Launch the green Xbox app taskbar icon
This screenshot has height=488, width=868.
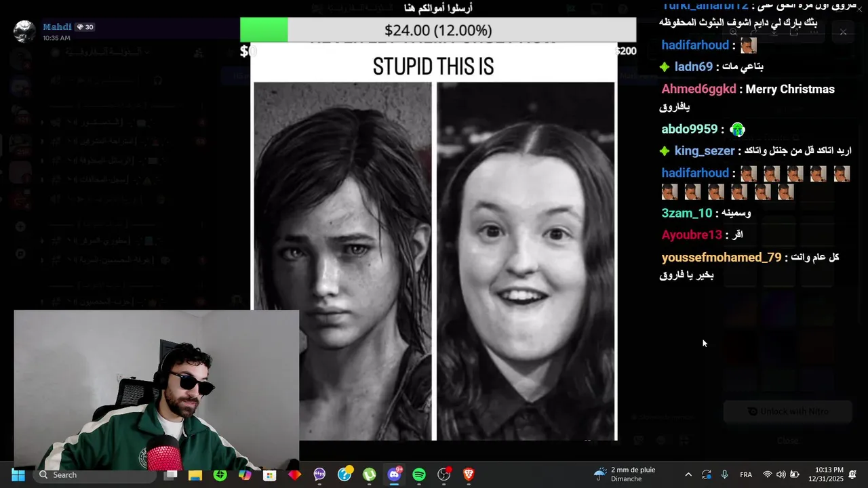click(220, 475)
